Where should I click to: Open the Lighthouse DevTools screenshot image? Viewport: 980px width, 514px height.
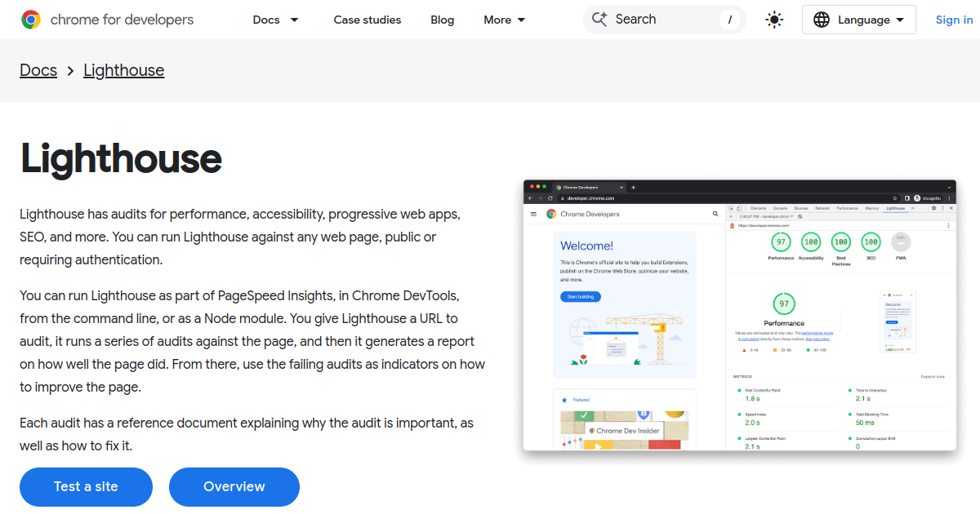[x=740, y=315]
